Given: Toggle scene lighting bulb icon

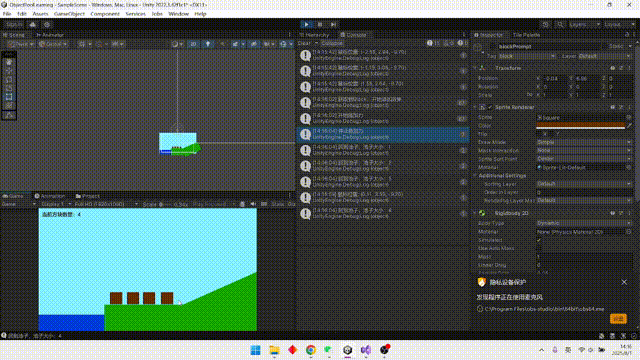Looking at the screenshot, I should (x=208, y=44).
